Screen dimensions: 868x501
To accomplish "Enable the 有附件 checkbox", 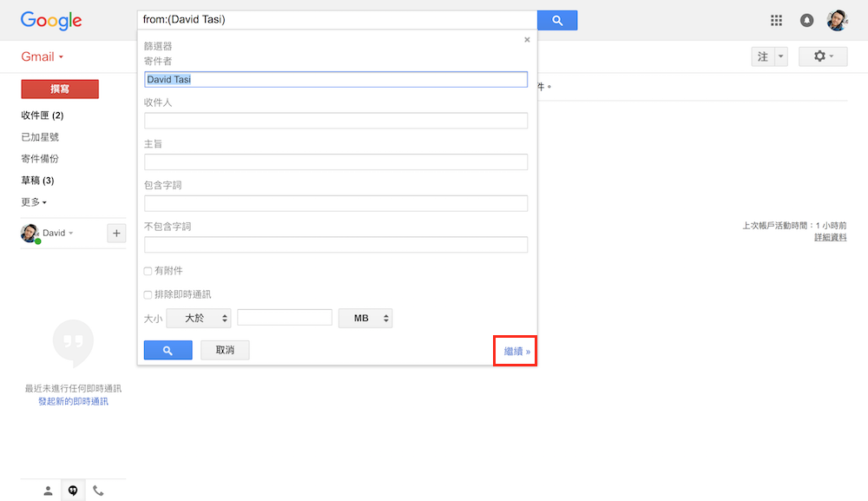I will (148, 272).
